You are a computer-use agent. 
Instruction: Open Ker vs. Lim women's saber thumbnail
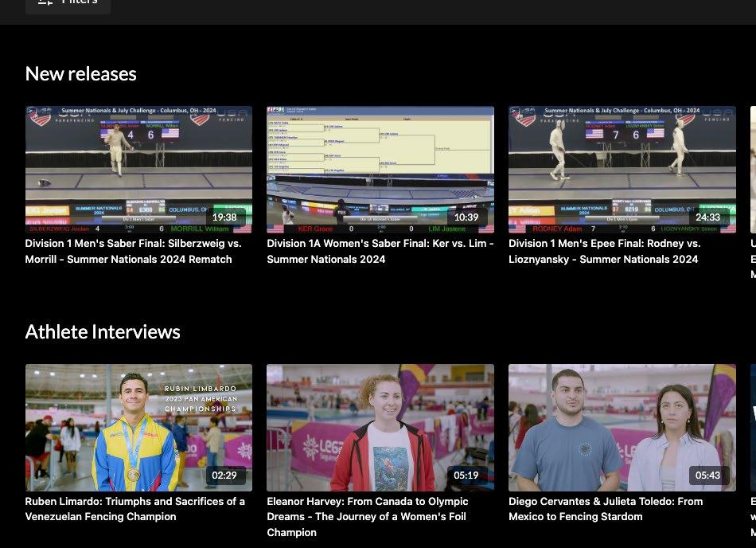click(380, 170)
